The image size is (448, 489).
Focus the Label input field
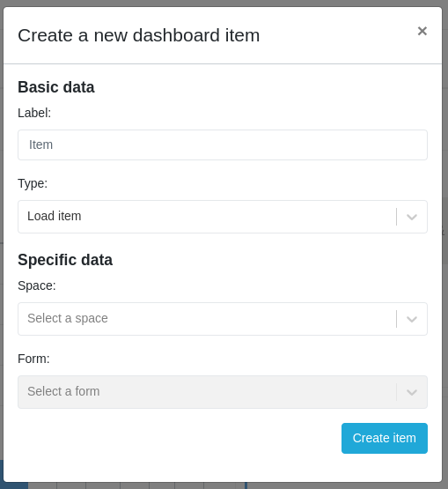click(223, 145)
